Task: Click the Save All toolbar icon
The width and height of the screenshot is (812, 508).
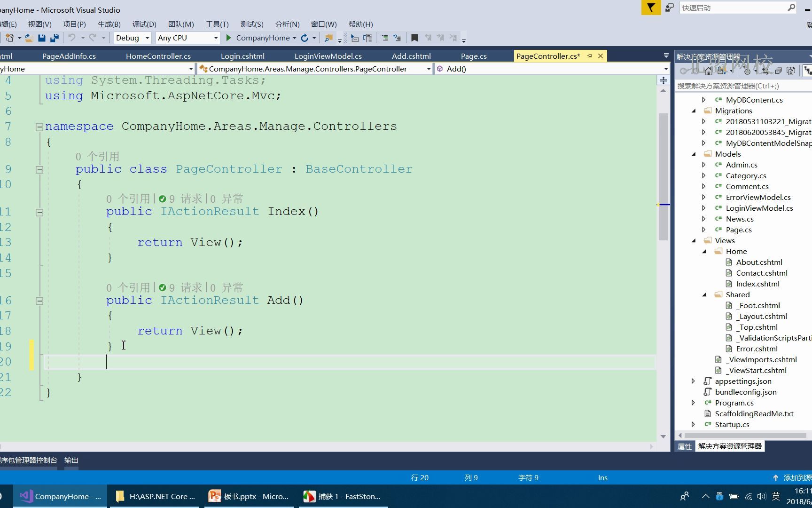Action: coord(55,38)
